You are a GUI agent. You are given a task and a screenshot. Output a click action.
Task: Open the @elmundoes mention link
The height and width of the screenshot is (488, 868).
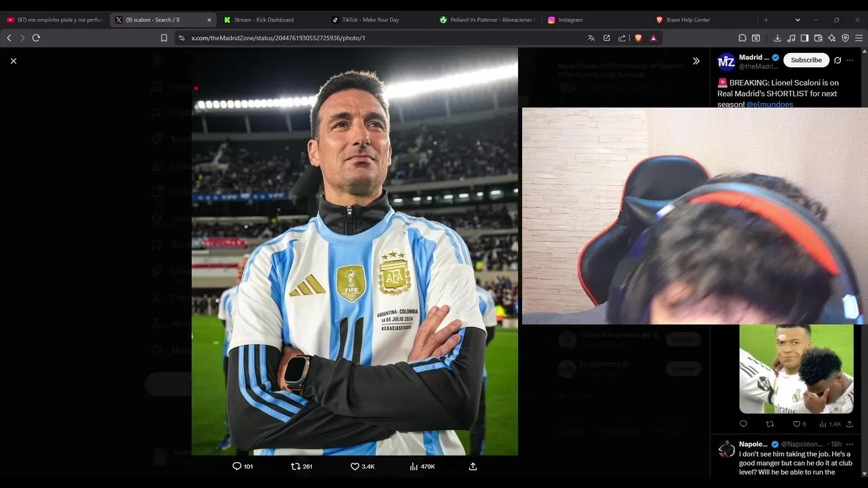point(770,104)
